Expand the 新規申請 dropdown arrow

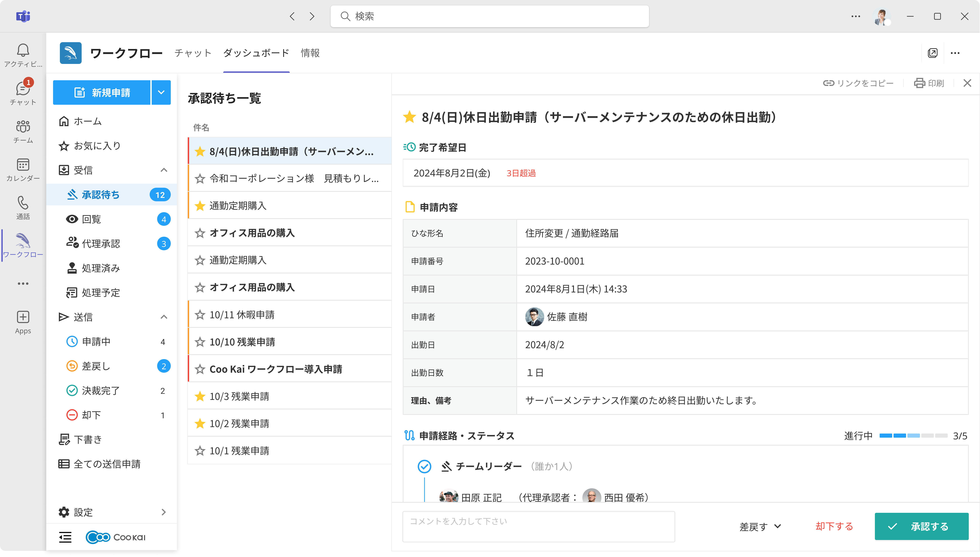click(x=161, y=92)
